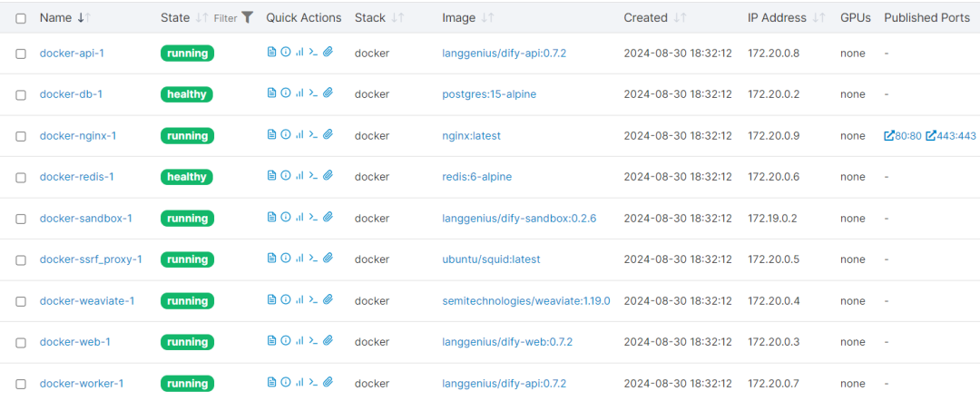Sort containers by Name column
Image resolution: width=980 pixels, height=401 pixels.
(x=55, y=17)
